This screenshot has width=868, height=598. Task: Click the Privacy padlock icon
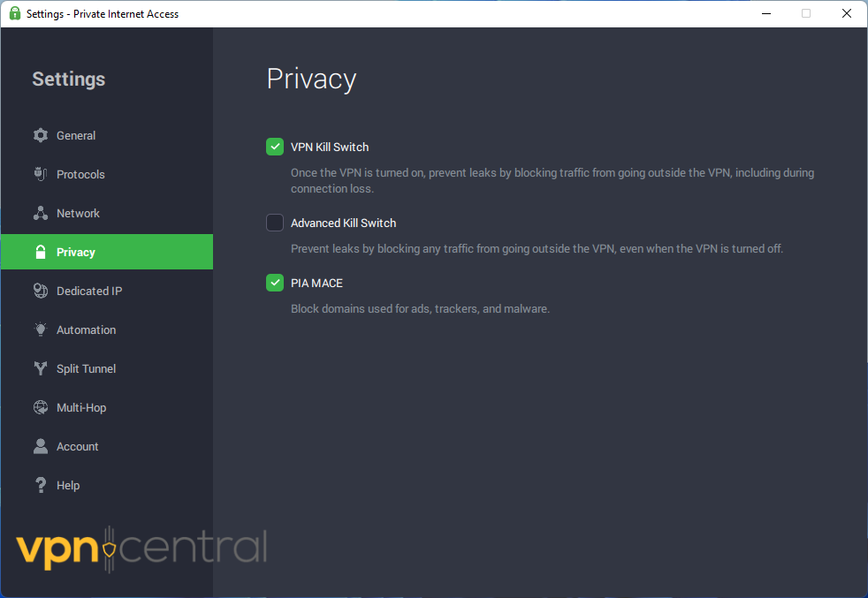click(41, 252)
